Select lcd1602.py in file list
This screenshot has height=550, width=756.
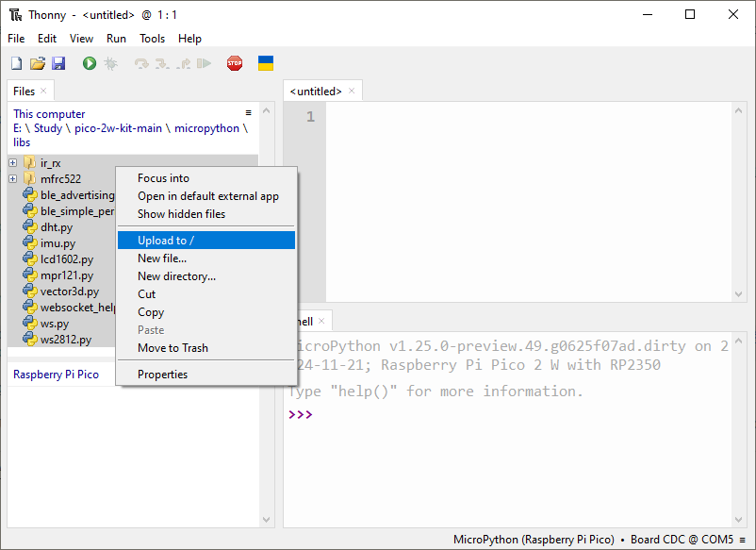click(67, 259)
